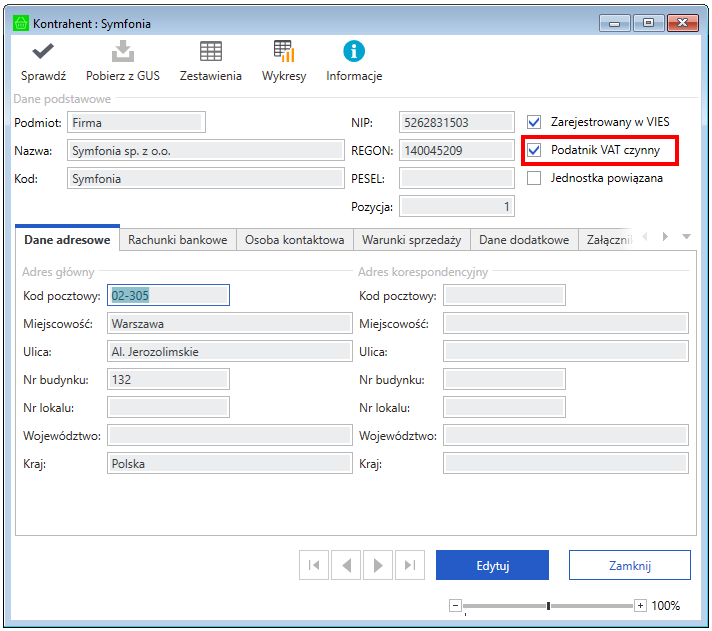
Task: Minimize the Kontrahent window
Action: [615, 23]
